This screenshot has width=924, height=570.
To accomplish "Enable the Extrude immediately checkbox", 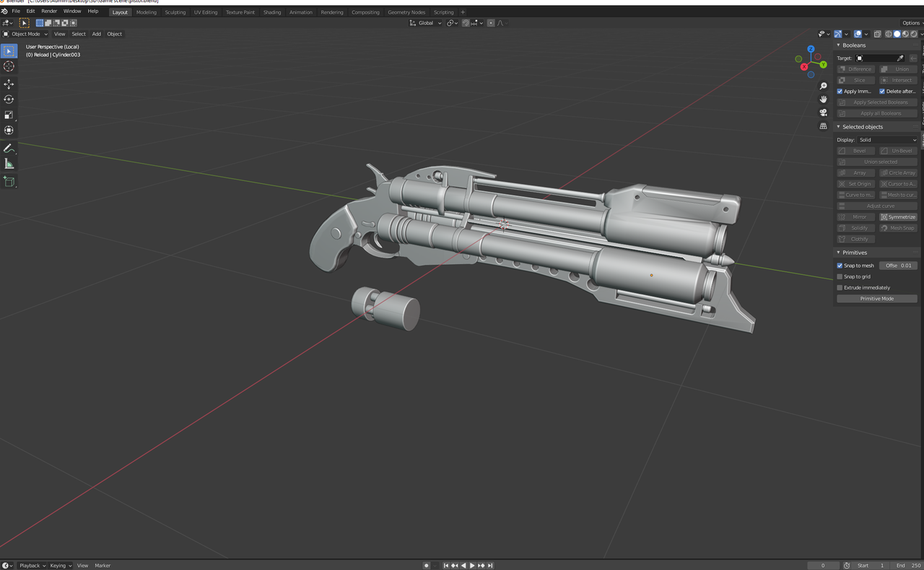I will [840, 288].
